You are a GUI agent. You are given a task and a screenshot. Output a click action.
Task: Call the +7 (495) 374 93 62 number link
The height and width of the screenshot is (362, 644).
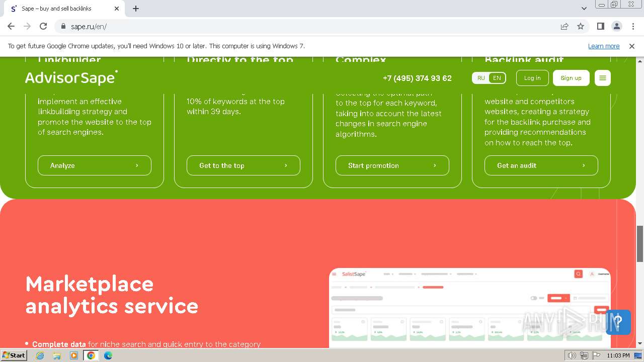[417, 78]
